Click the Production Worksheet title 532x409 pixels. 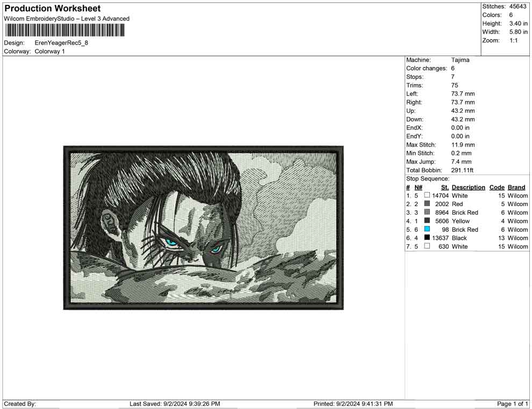(53, 9)
